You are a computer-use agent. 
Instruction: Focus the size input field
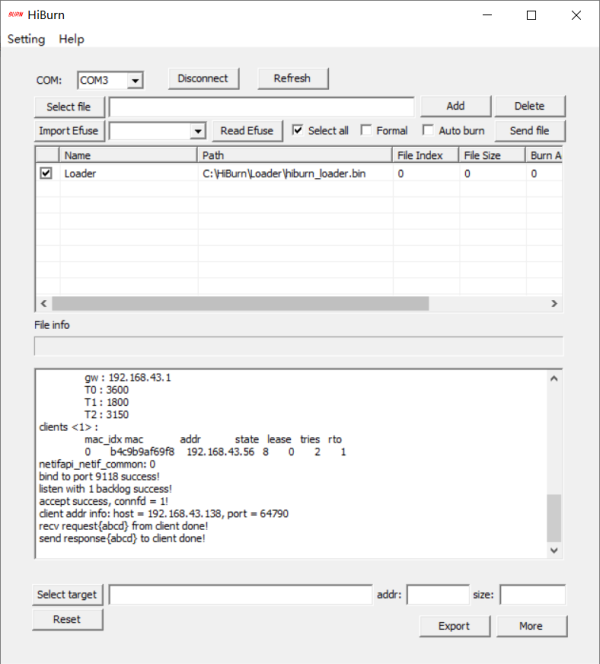533,595
